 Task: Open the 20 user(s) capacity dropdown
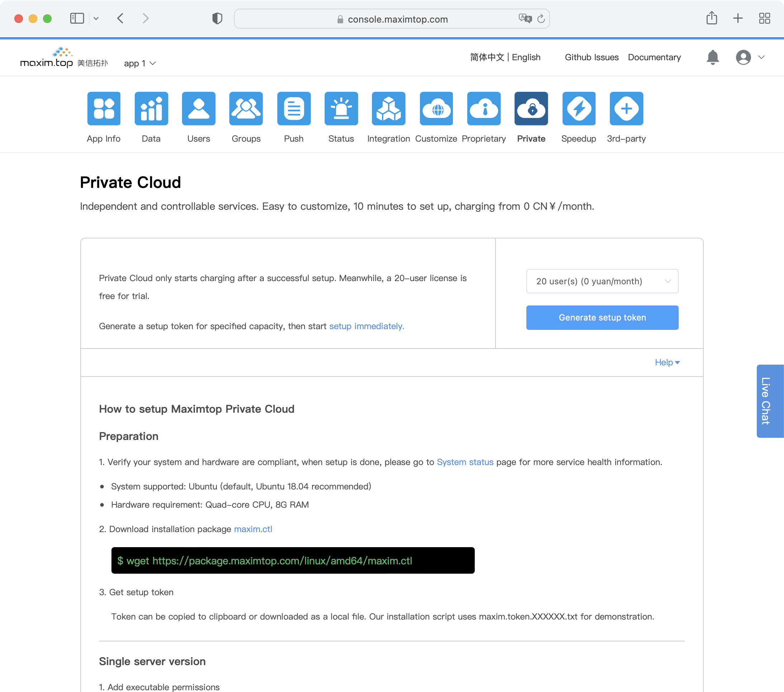(602, 281)
